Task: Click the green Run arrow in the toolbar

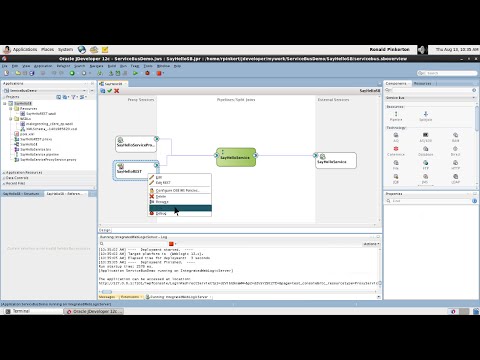Action: (x=135, y=73)
